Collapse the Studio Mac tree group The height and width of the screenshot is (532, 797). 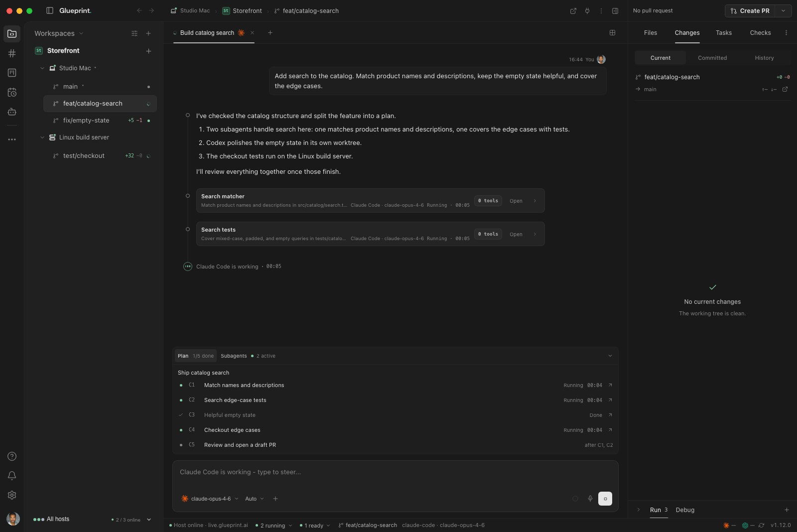pyautogui.click(x=42, y=68)
